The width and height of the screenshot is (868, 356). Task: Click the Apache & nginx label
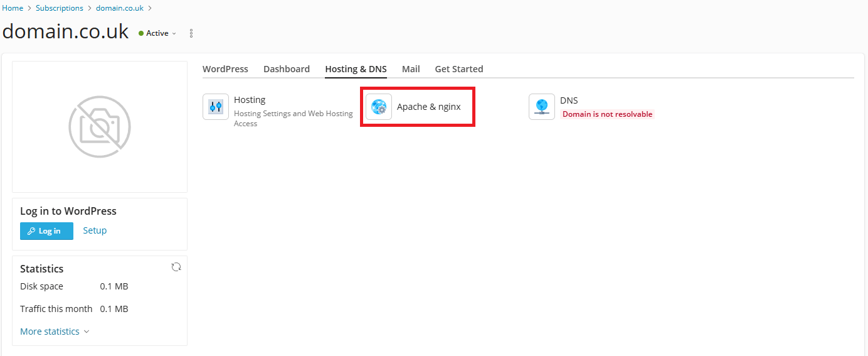[429, 107]
